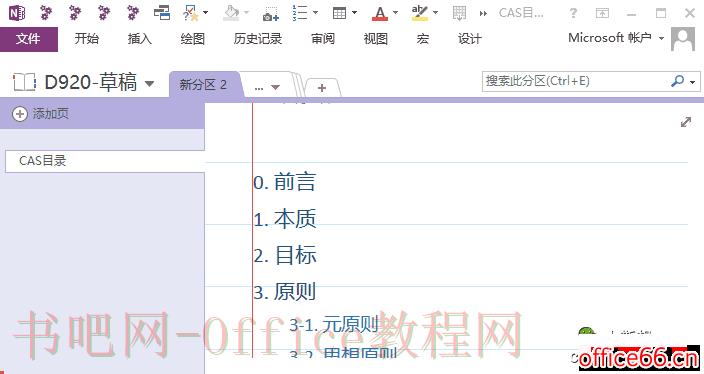
Task: Insert a screen clipping with camera icon
Action: (x=271, y=13)
